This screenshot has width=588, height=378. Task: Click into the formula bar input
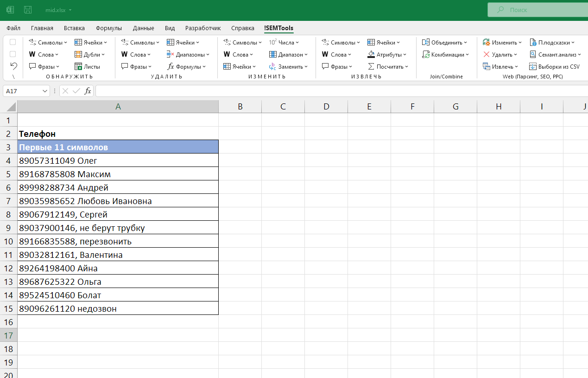341,91
